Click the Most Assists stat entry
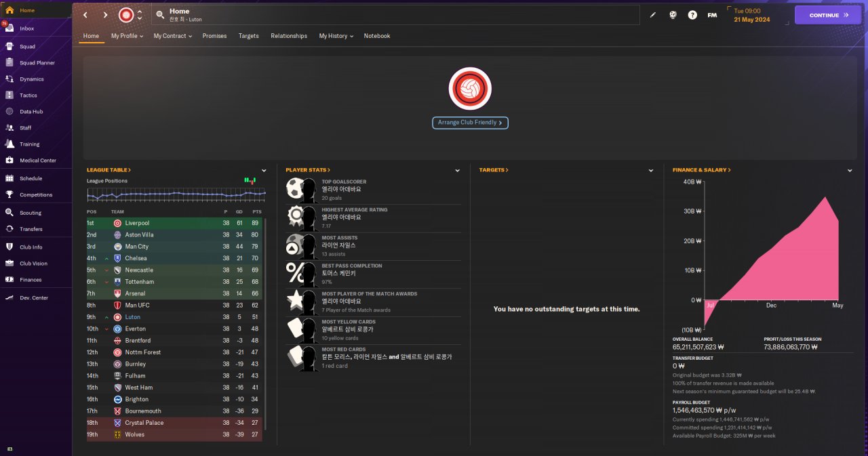 (373, 247)
